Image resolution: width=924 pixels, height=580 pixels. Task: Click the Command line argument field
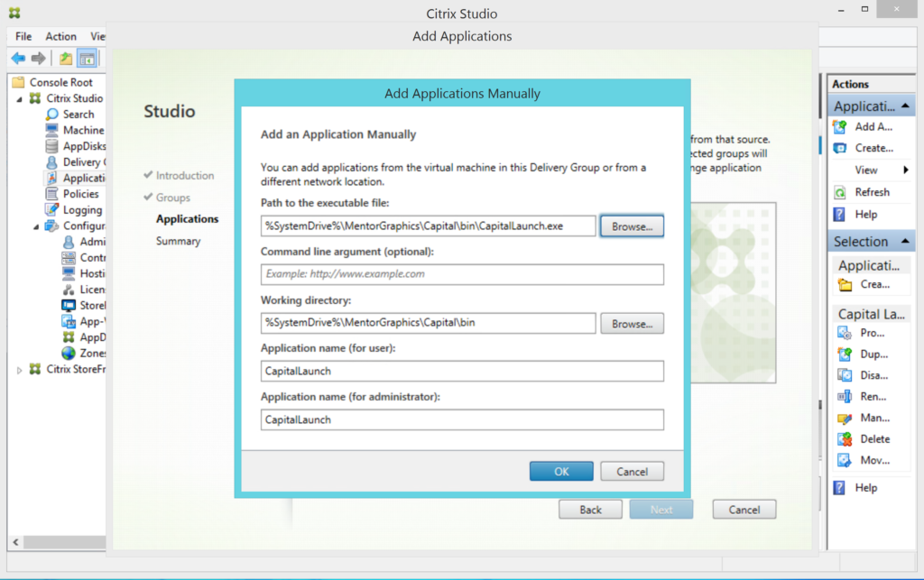pyautogui.click(x=462, y=274)
